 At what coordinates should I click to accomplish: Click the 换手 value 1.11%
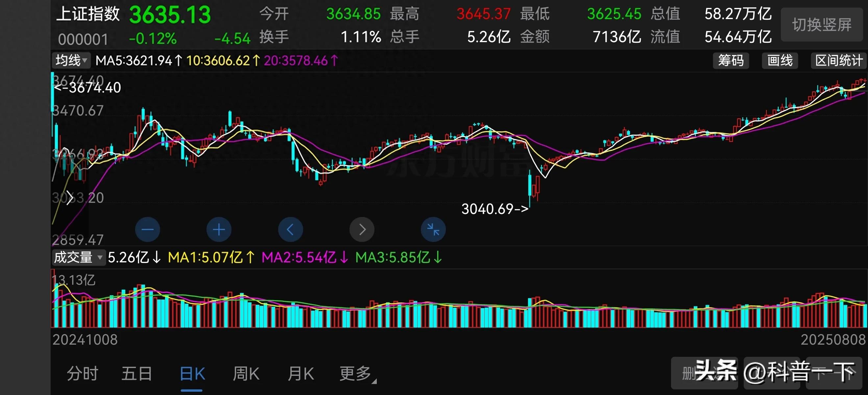tap(361, 37)
